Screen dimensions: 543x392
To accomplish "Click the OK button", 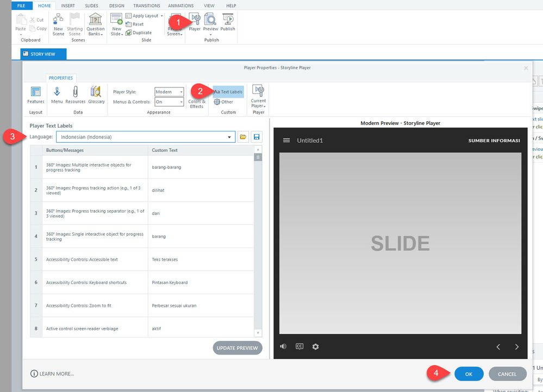I will pos(469,374).
